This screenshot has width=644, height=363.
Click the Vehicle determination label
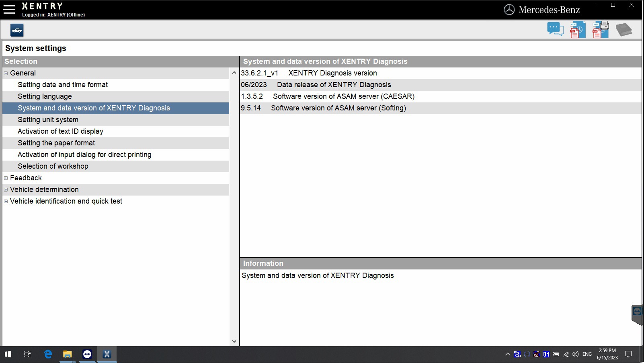click(44, 190)
